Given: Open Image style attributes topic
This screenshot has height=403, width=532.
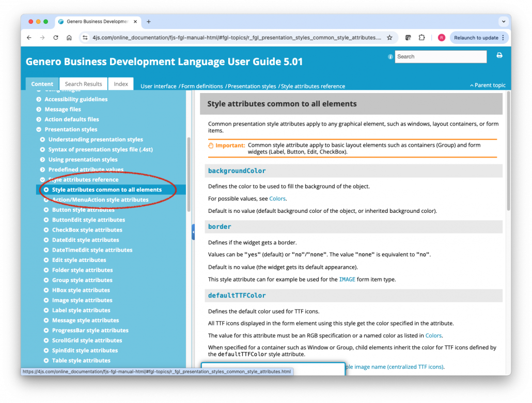Looking at the screenshot, I should pyautogui.click(x=82, y=300).
